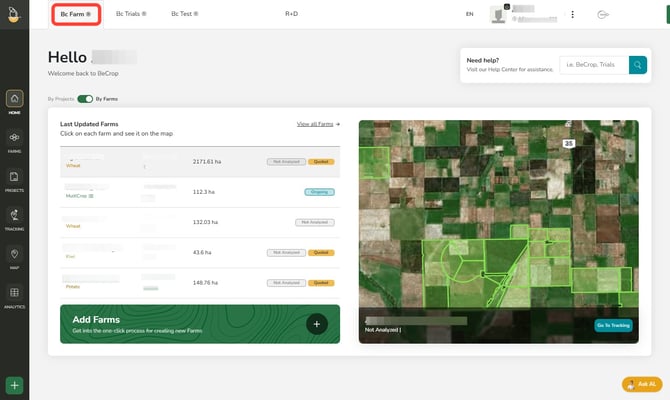
Task: Click Quoted badge on 2171.61 ha row
Action: (321, 162)
